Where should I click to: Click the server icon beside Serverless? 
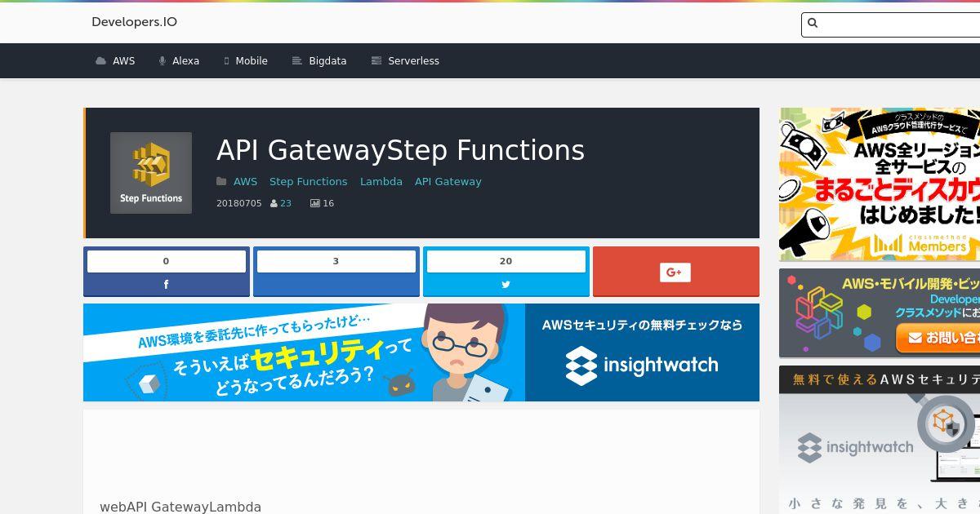[x=376, y=61]
